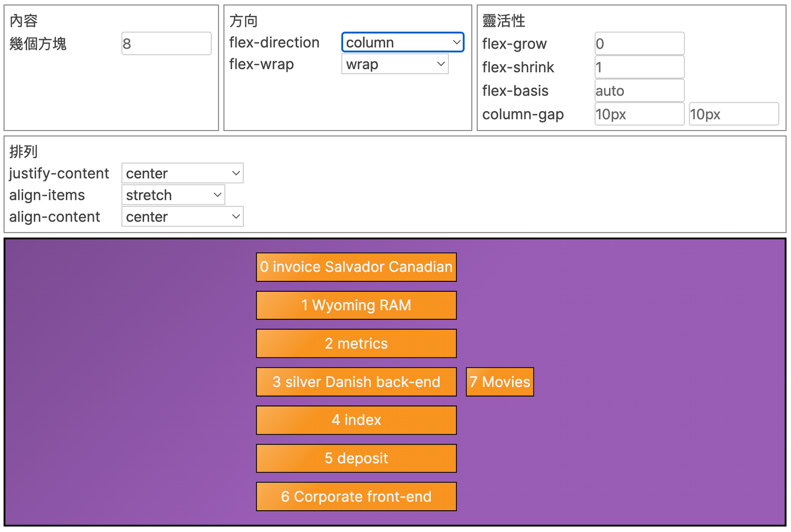Viewport: 791px width, 532px height.
Task: Click the flex-shrink input field
Action: pos(639,67)
